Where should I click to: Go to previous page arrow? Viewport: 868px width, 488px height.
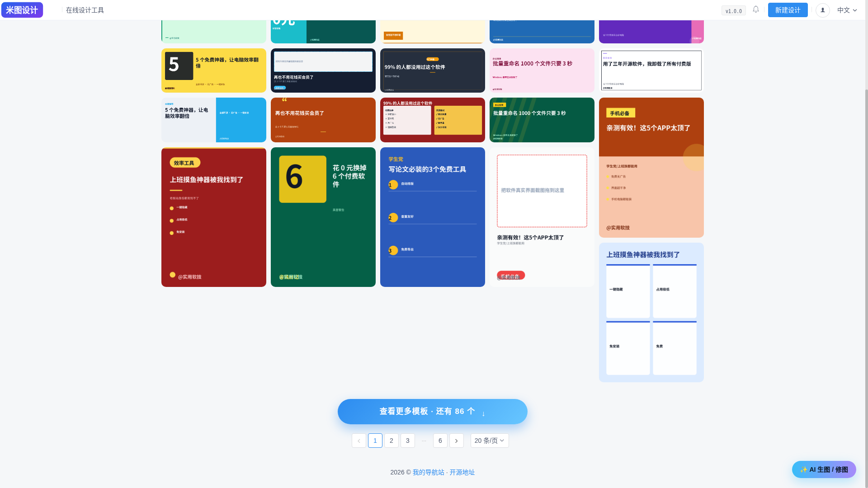359,441
